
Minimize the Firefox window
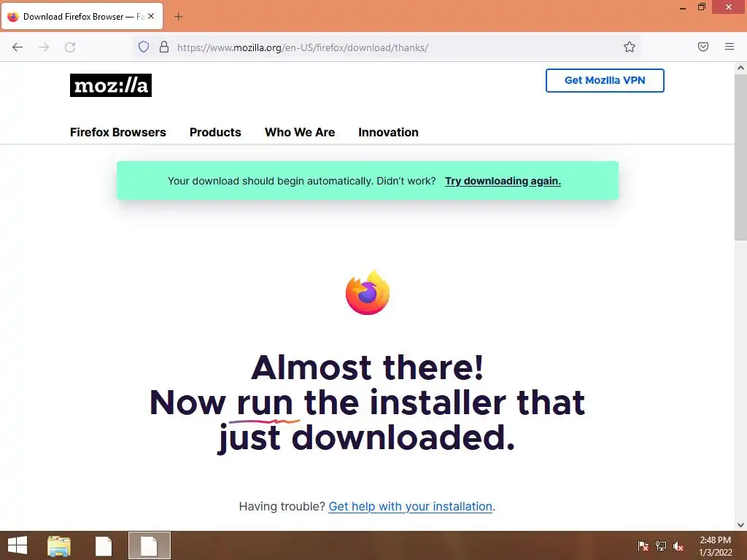tap(683, 7)
